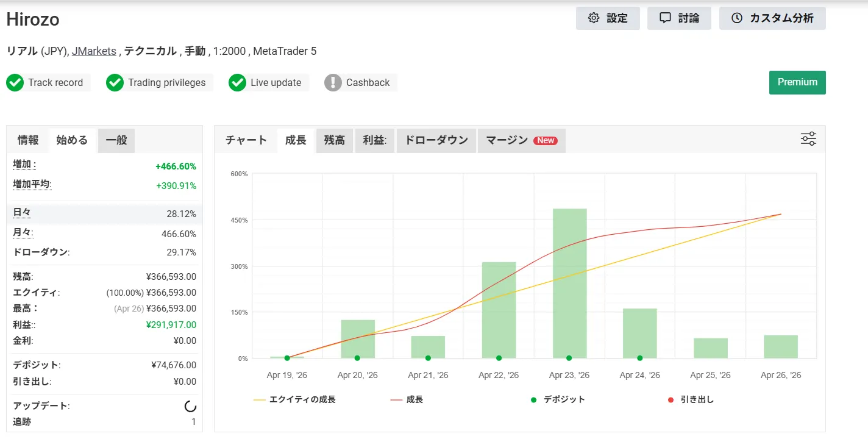
Task: Click the Live update checkmark icon
Action: pos(238,83)
